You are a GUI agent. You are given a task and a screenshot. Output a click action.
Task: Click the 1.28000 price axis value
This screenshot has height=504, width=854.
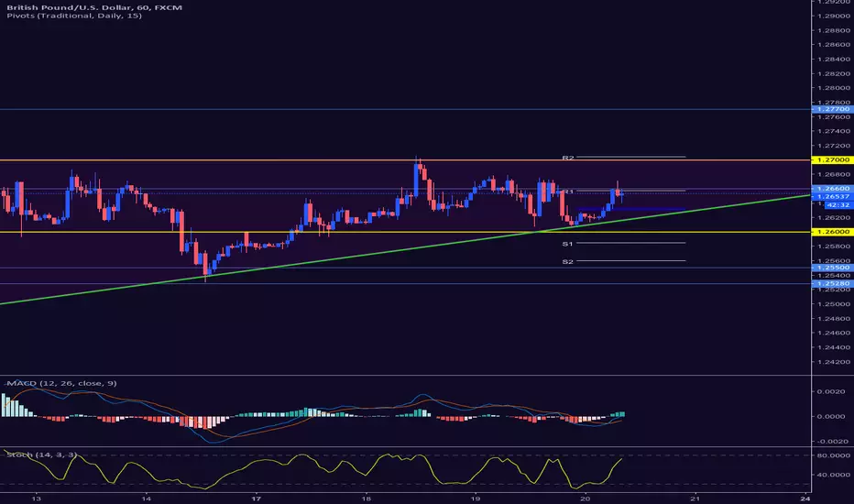pos(833,88)
